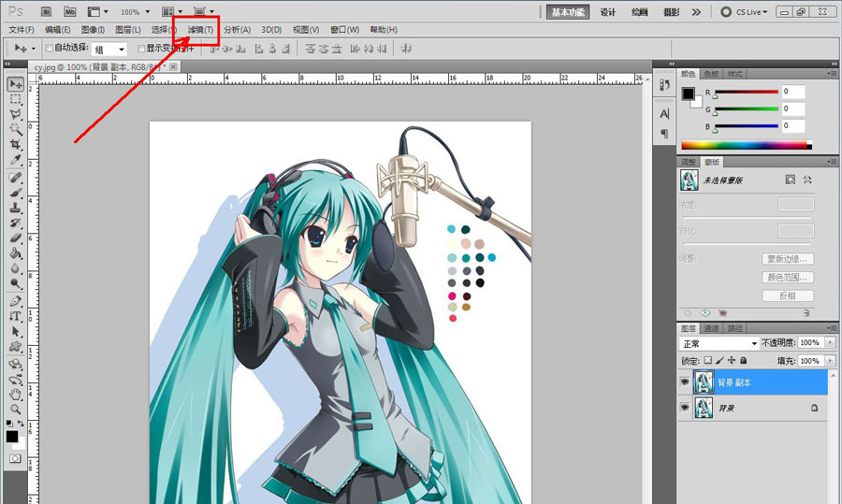
Task: Toggle lock position icon
Action: (732, 360)
